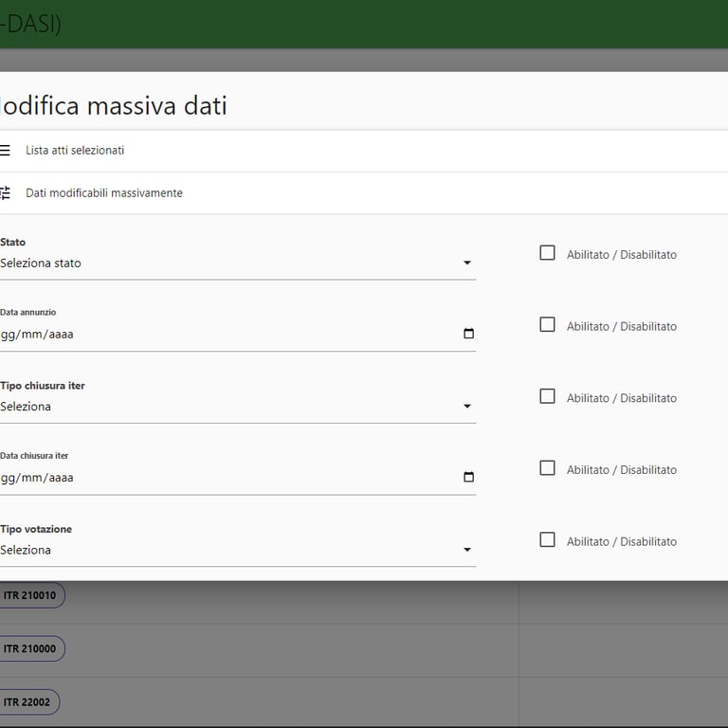Open the Tipo chiusura iter dropdown
This screenshot has height=728, width=728.
(x=238, y=407)
